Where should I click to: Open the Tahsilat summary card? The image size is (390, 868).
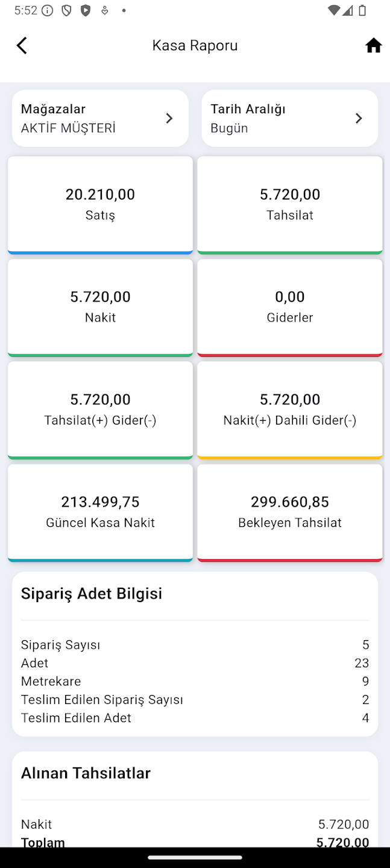(x=290, y=204)
